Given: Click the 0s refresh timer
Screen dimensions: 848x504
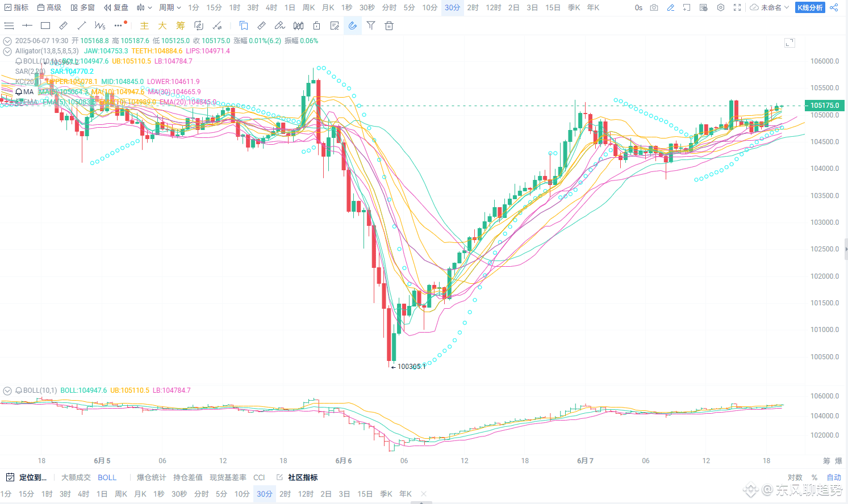Looking at the screenshot, I should pos(639,7).
